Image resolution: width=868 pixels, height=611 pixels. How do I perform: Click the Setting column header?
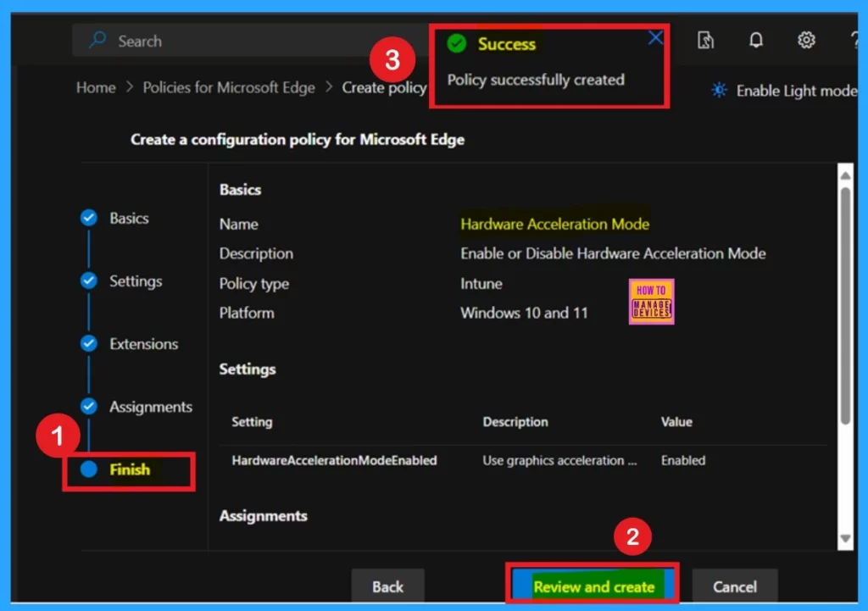tap(252, 422)
